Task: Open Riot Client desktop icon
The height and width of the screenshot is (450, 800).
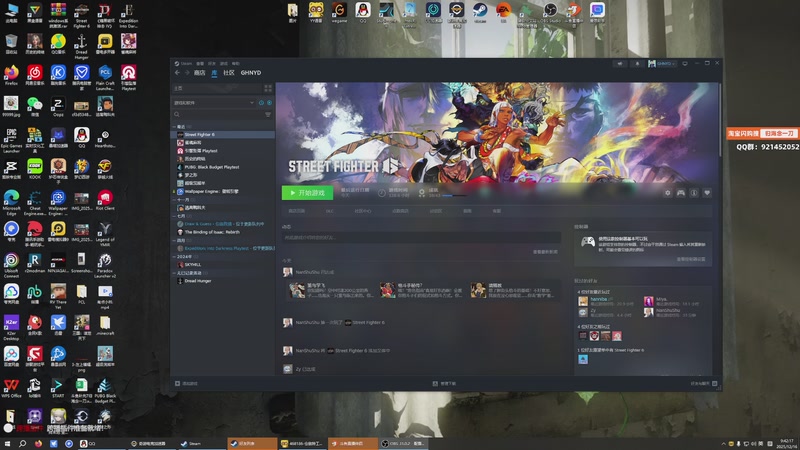Action: tap(105, 201)
